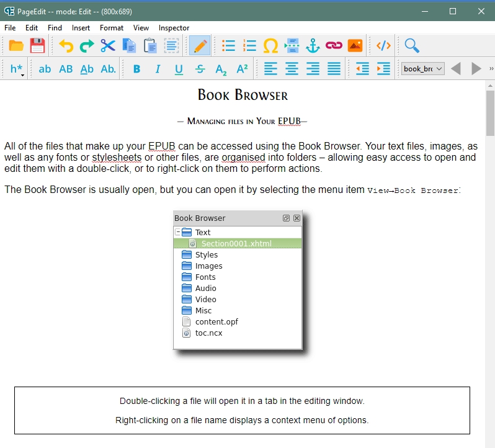Click the select all icon
Screen dimensions: 495x448
[x=171, y=45]
